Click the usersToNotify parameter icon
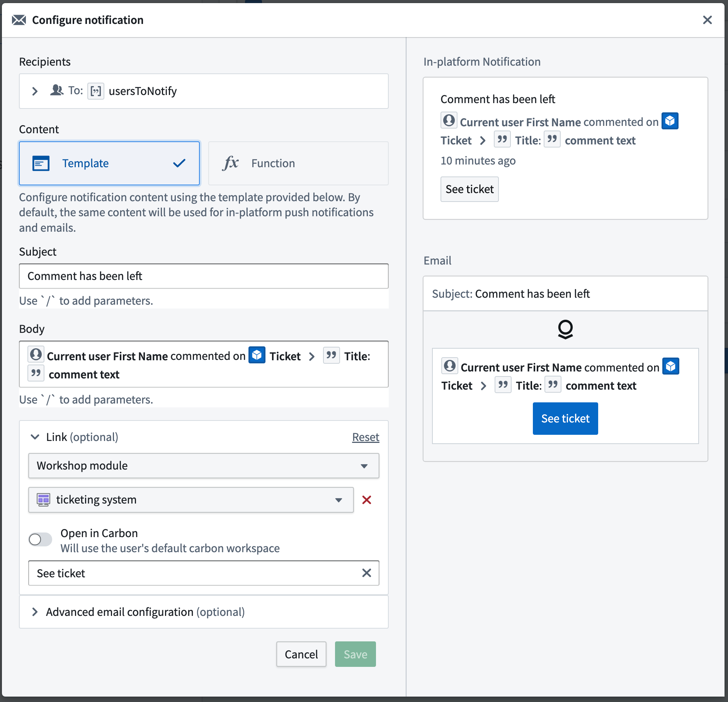The image size is (728, 702). [95, 91]
